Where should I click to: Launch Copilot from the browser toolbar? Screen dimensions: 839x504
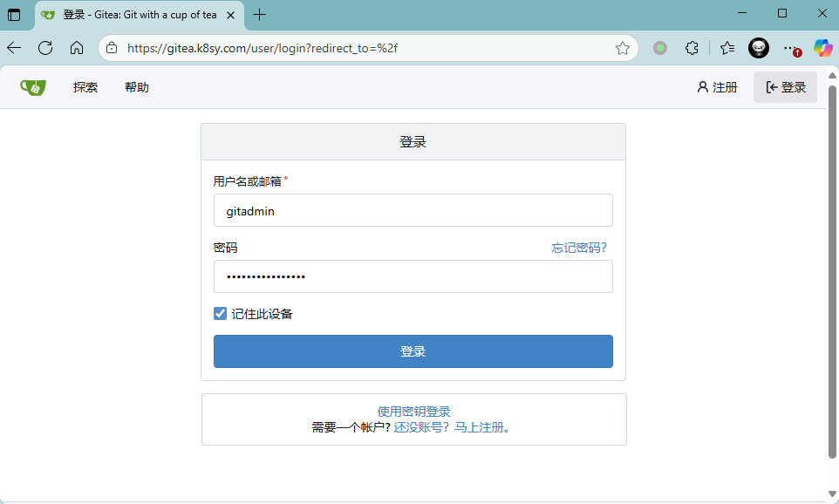[x=822, y=48]
